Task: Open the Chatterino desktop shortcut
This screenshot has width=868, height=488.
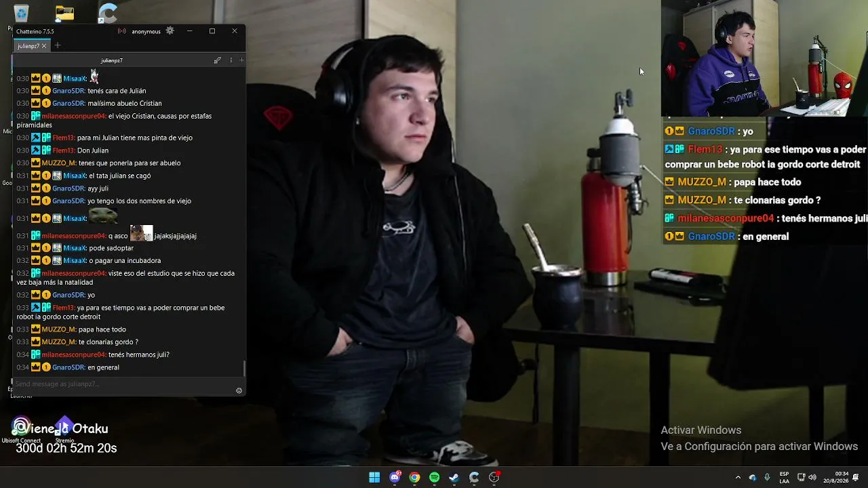Action: (108, 13)
